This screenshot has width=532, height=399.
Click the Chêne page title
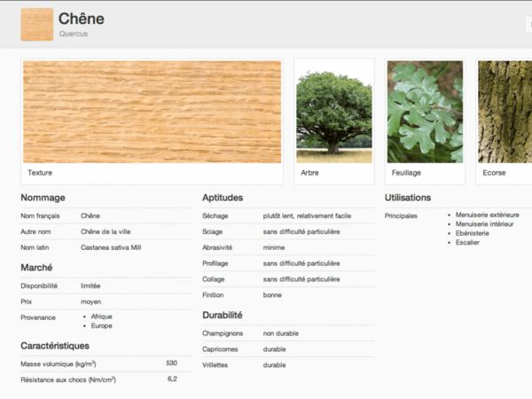[81, 19]
